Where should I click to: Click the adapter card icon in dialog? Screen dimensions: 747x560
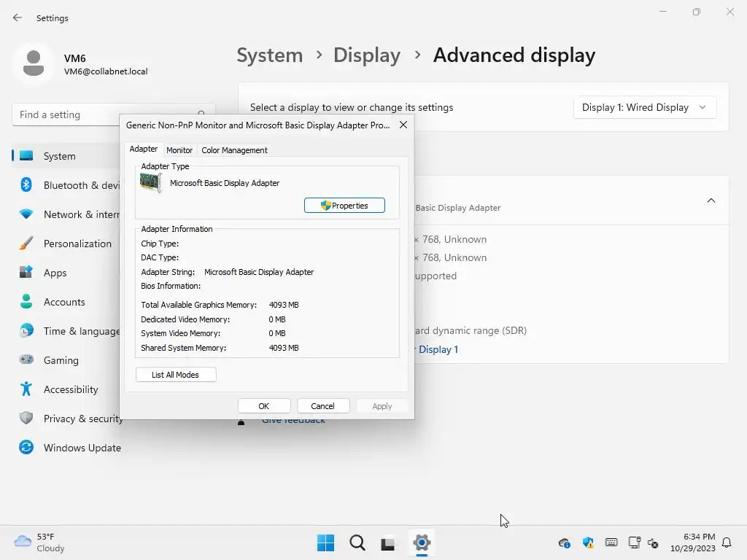(x=151, y=183)
